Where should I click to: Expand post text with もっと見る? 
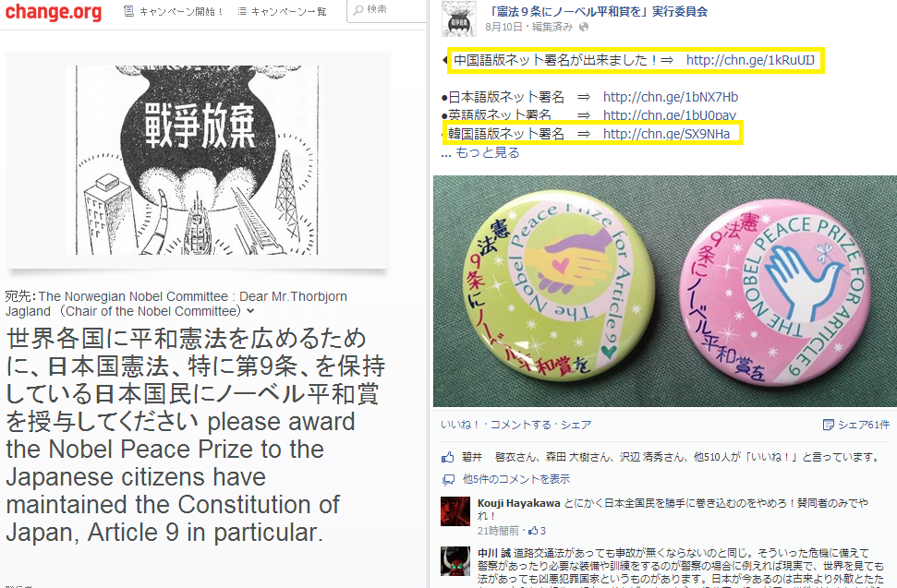pos(488,152)
